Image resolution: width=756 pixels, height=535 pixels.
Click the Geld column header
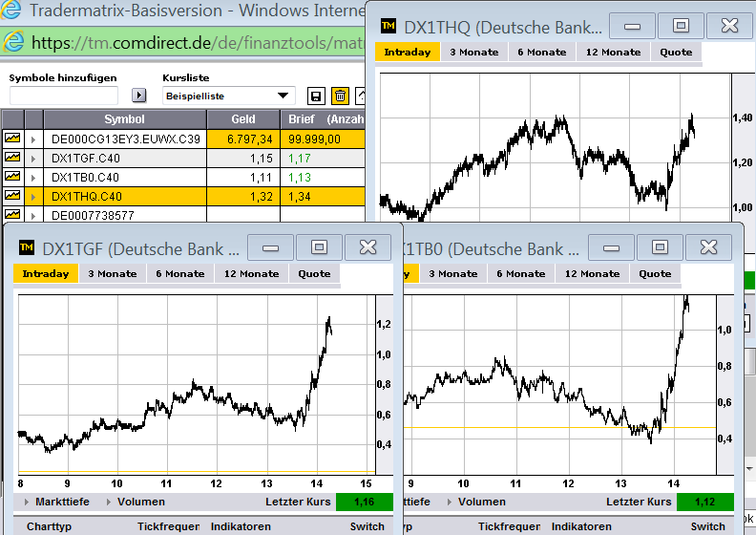243,119
